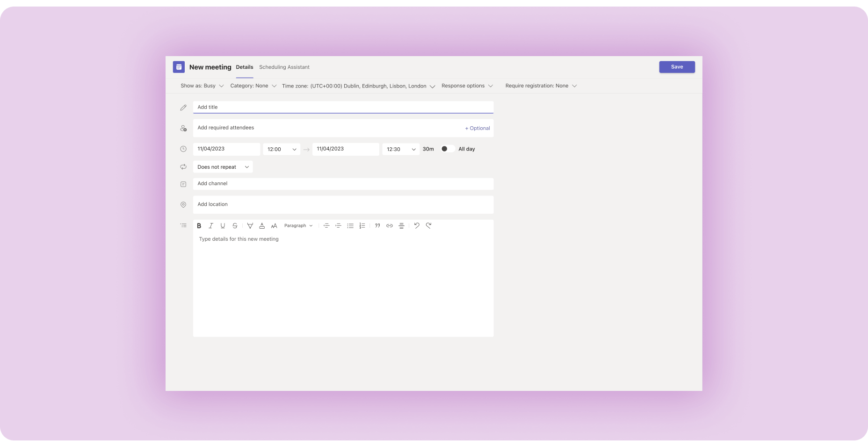Toggle underline formatting
868x447 pixels.
(x=223, y=226)
